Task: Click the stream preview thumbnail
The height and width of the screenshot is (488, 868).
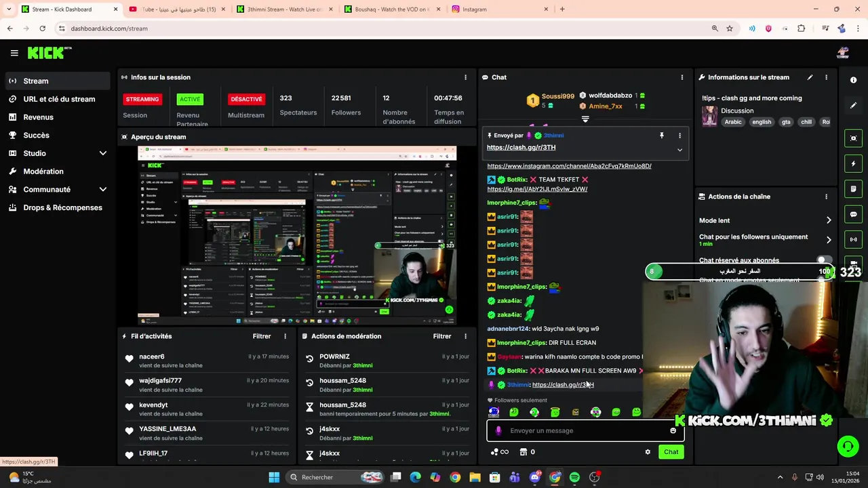Action: tap(297, 235)
